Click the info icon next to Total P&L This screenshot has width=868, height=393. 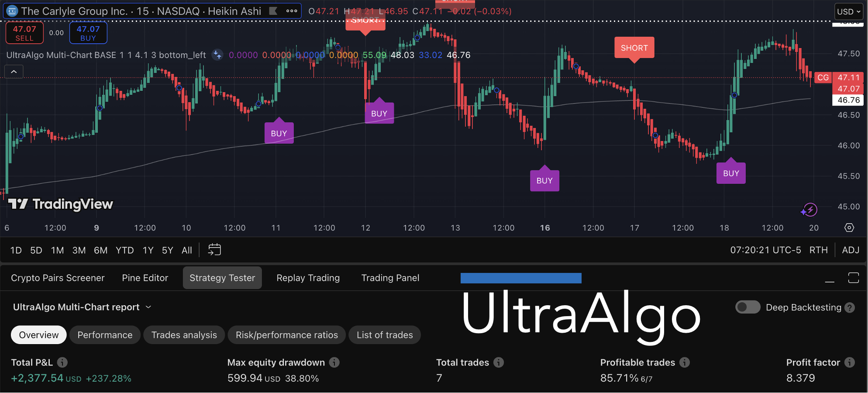[x=62, y=362]
